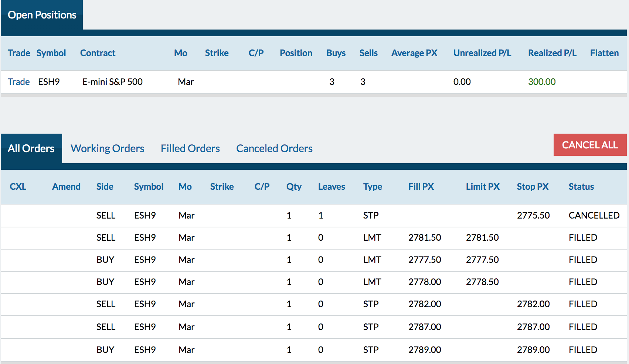Click the CXL column header
Screen dimensions: 629x364
pos(18,187)
